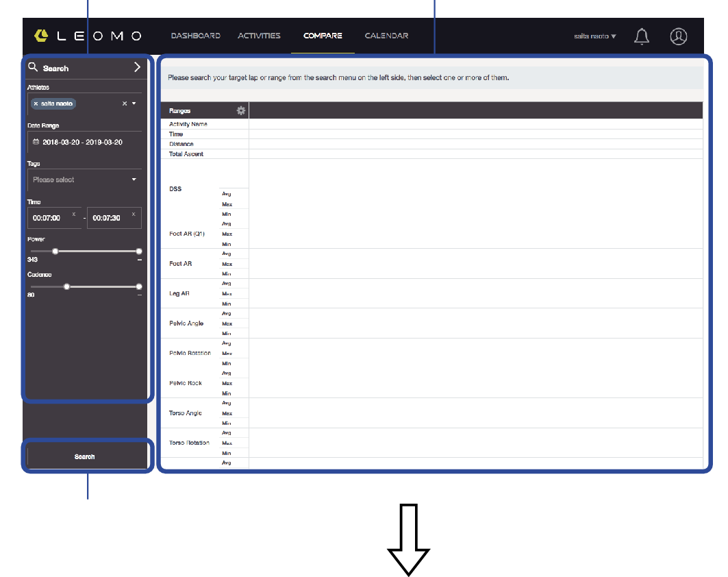Switch to the Activities tab

point(259,36)
